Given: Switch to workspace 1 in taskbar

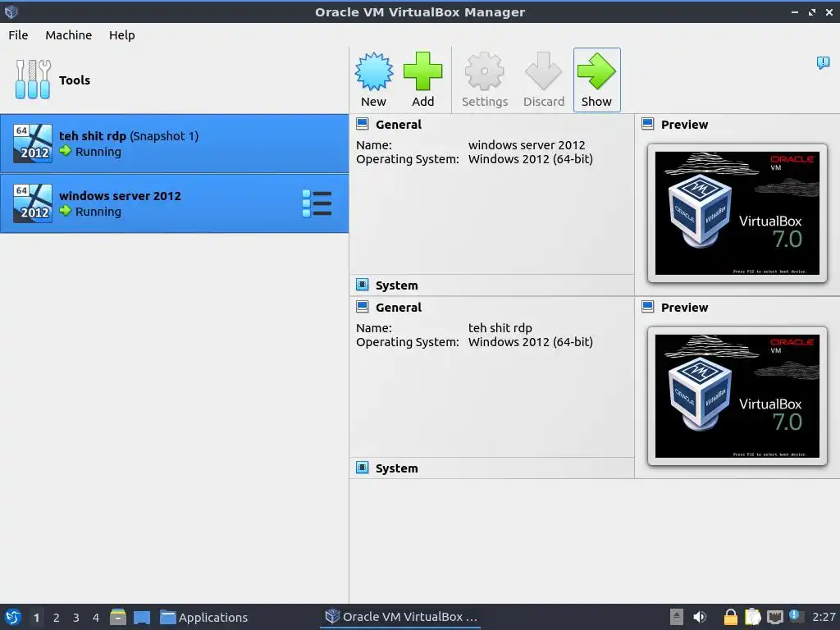Looking at the screenshot, I should pos(36,618).
